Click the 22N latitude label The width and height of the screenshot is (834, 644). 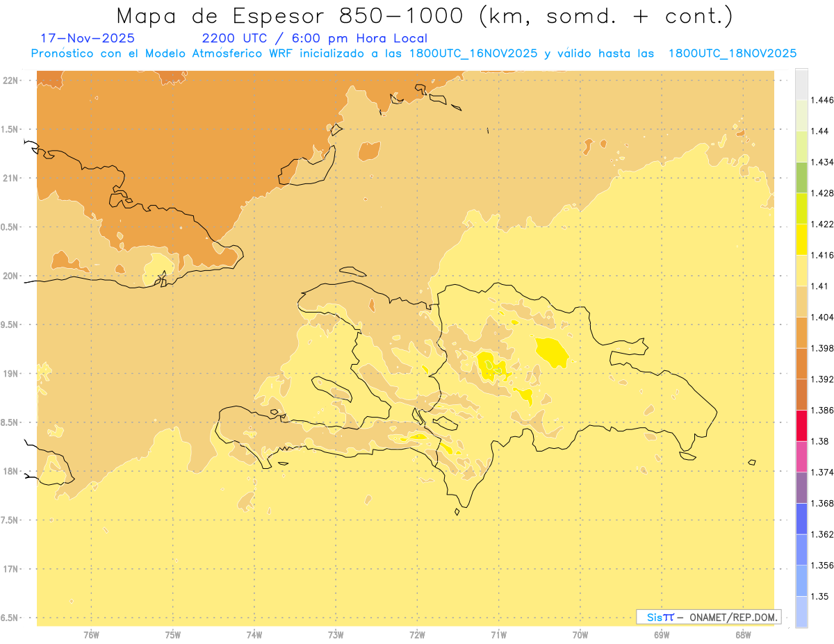[11, 81]
